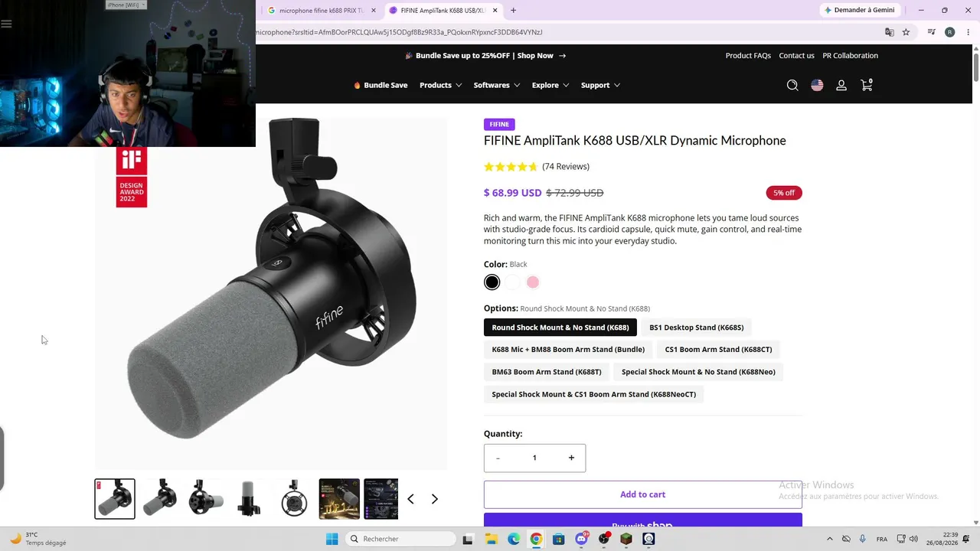The width and height of the screenshot is (980, 551).
Task: Select the Round Shock Mount & No Stand option
Action: tap(560, 328)
